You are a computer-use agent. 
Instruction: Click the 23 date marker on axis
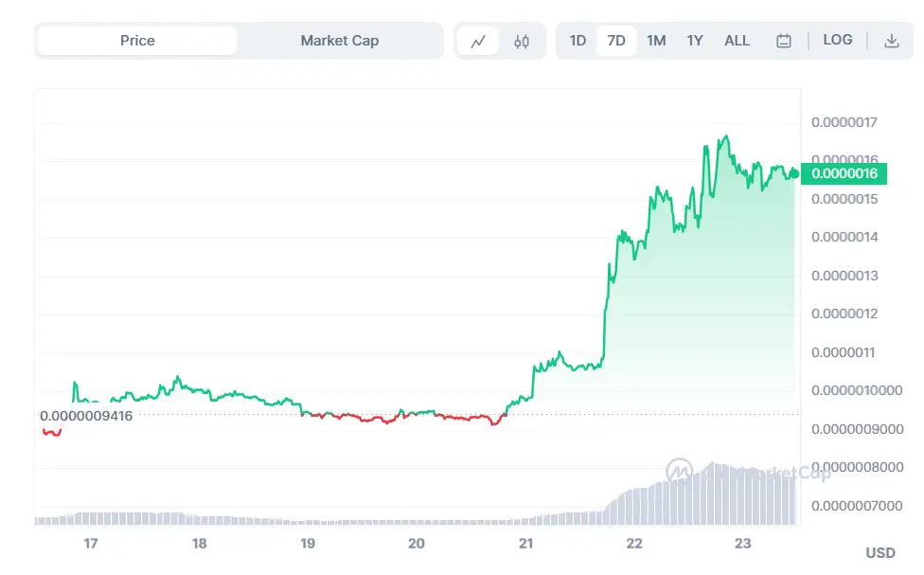pyautogui.click(x=743, y=544)
